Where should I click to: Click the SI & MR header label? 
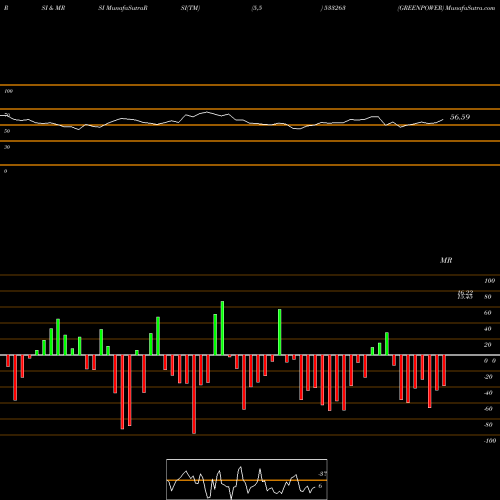(53, 8)
